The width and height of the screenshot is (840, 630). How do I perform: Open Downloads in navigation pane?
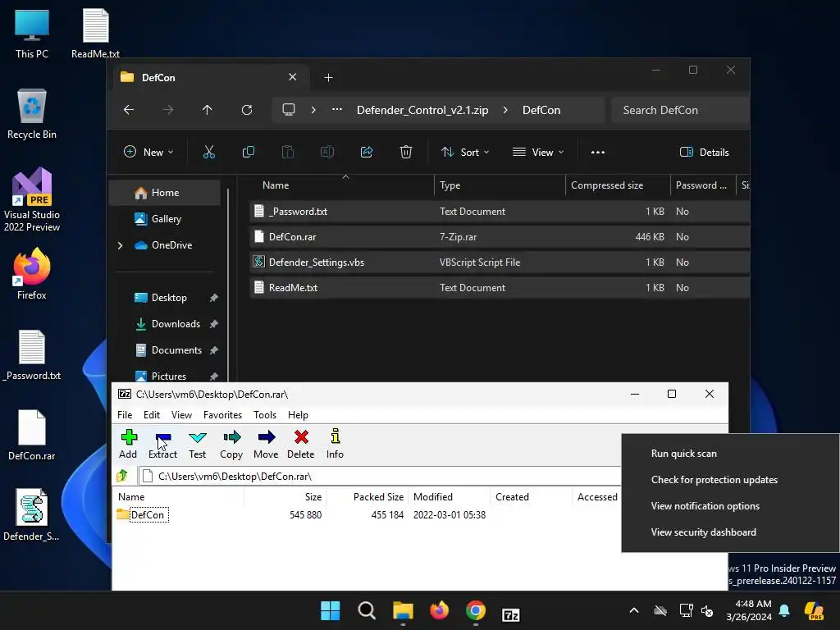pyautogui.click(x=176, y=323)
